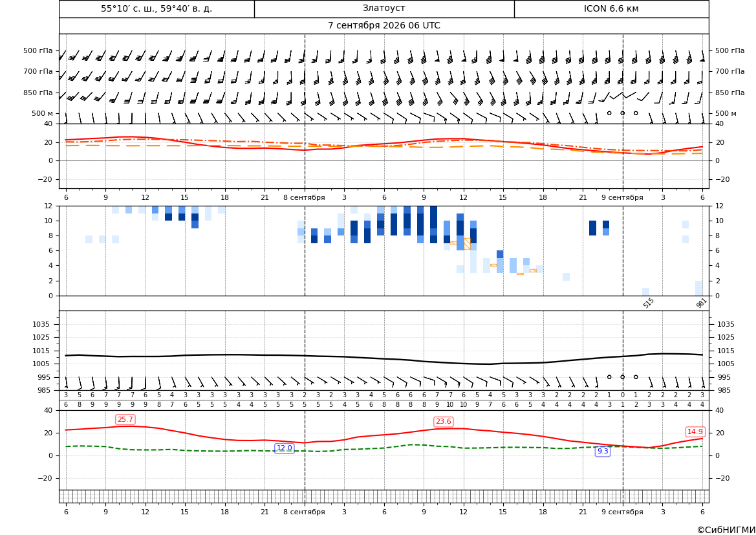This screenshot has height=535, width=756.
Task: Click the 8 сентября label under temperature panel
Action: pos(304,198)
